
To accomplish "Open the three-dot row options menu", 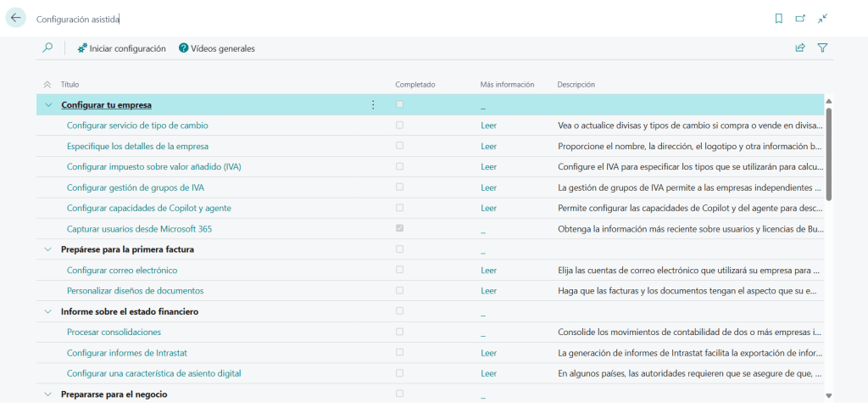I will (x=373, y=105).
